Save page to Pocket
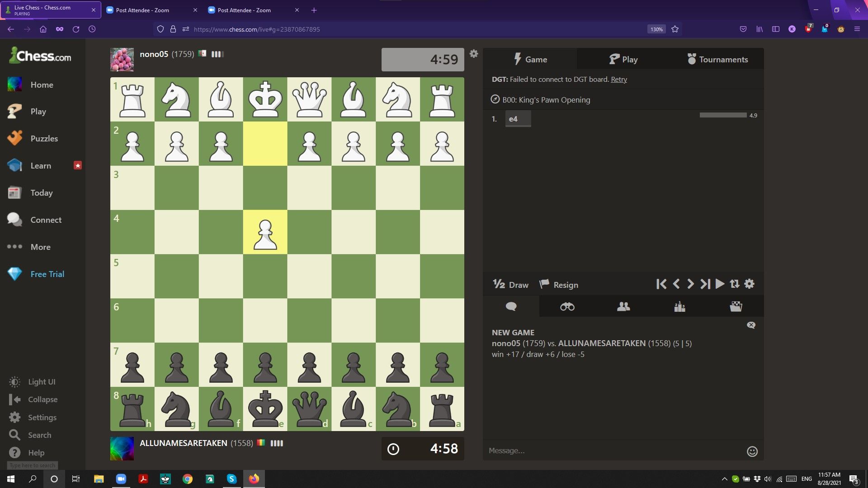This screenshot has width=868, height=488. coord(743,29)
